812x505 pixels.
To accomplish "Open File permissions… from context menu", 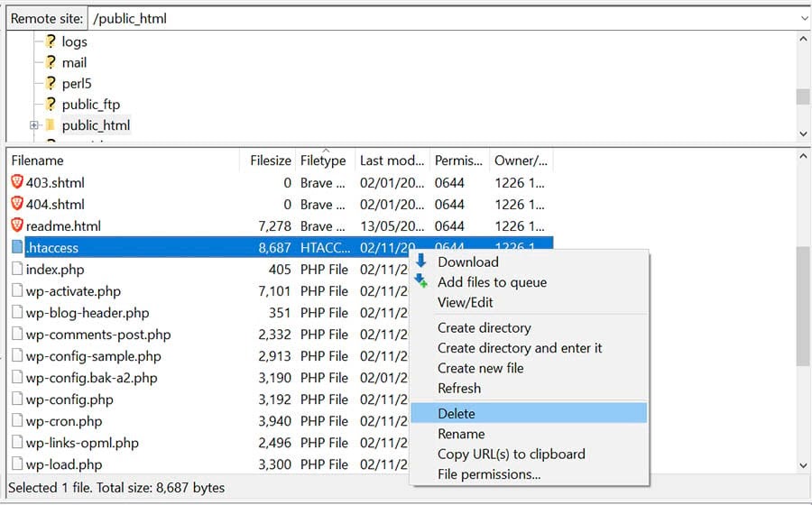I will 489,474.
